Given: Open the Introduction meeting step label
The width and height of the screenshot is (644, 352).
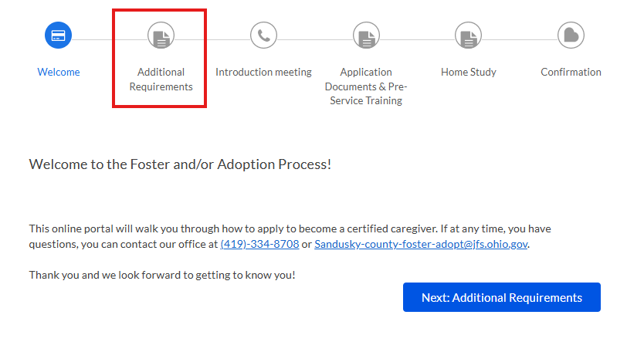Looking at the screenshot, I should (x=263, y=72).
